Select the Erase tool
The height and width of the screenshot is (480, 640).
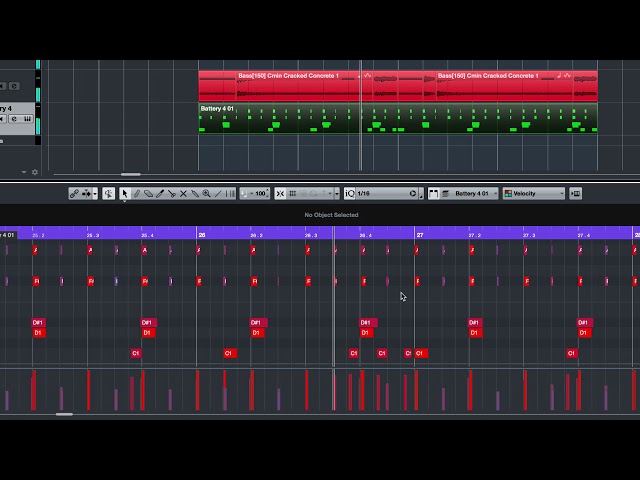pyautogui.click(x=148, y=193)
